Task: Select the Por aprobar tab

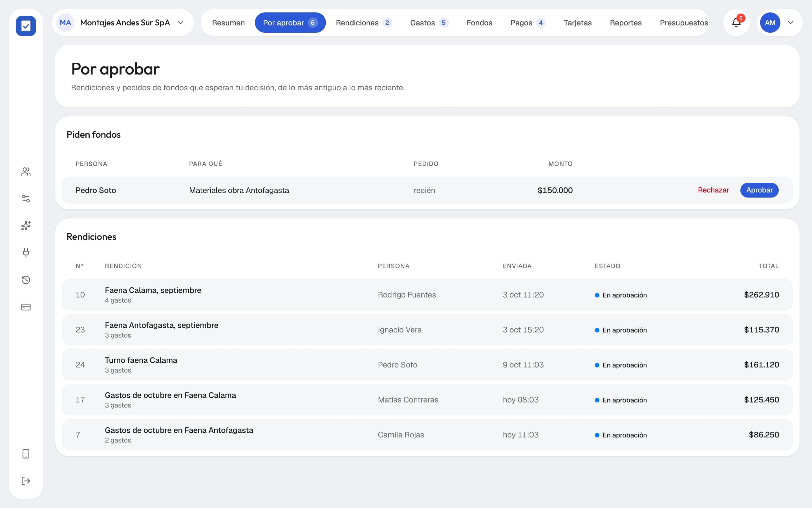Action: (x=290, y=23)
